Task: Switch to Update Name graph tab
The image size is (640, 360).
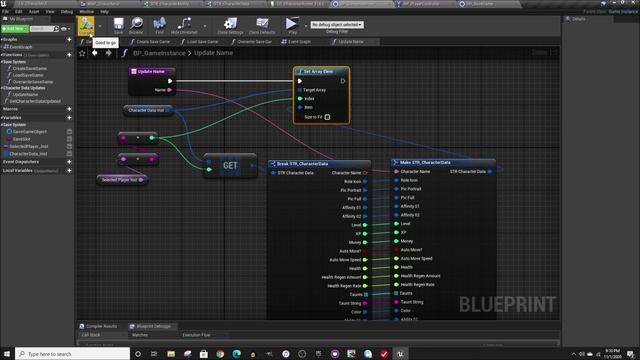Action: [x=354, y=42]
